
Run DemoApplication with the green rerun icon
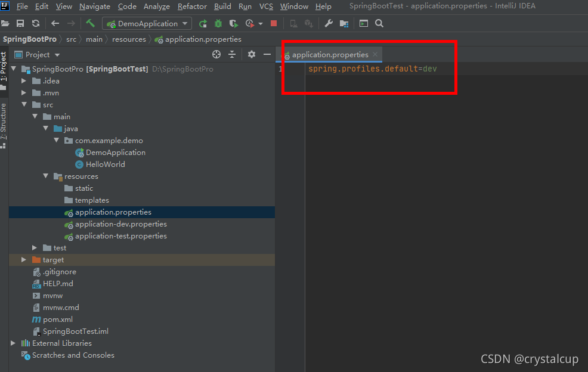pyautogui.click(x=203, y=24)
